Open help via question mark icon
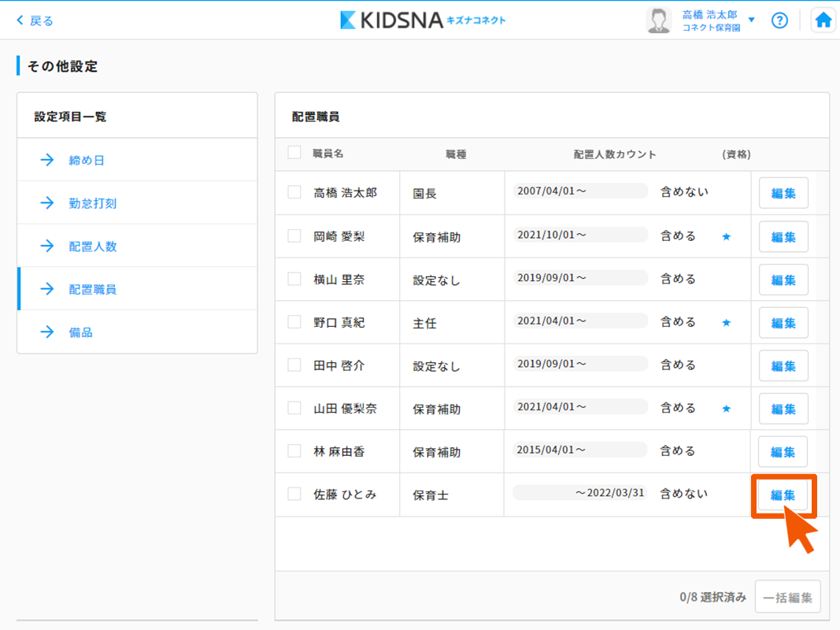 click(x=779, y=20)
